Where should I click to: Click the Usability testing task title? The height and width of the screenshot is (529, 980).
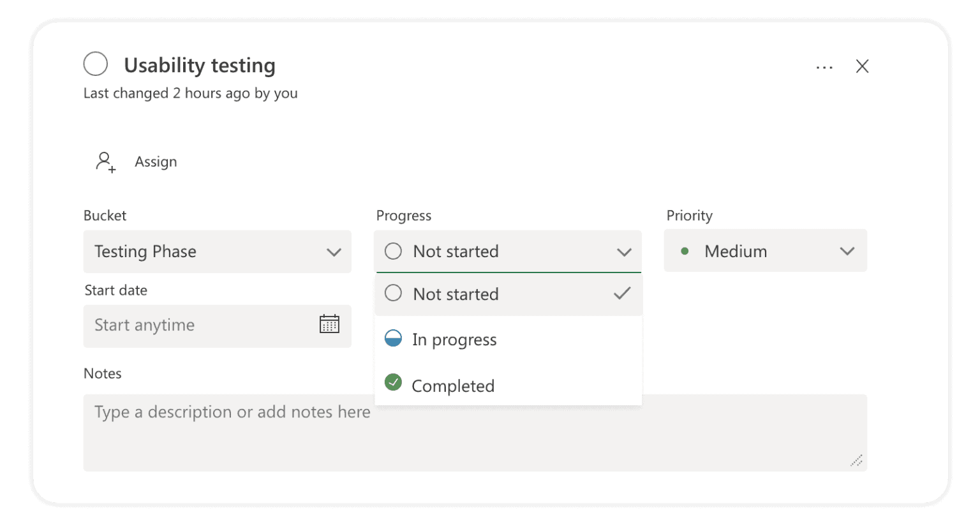200,65
